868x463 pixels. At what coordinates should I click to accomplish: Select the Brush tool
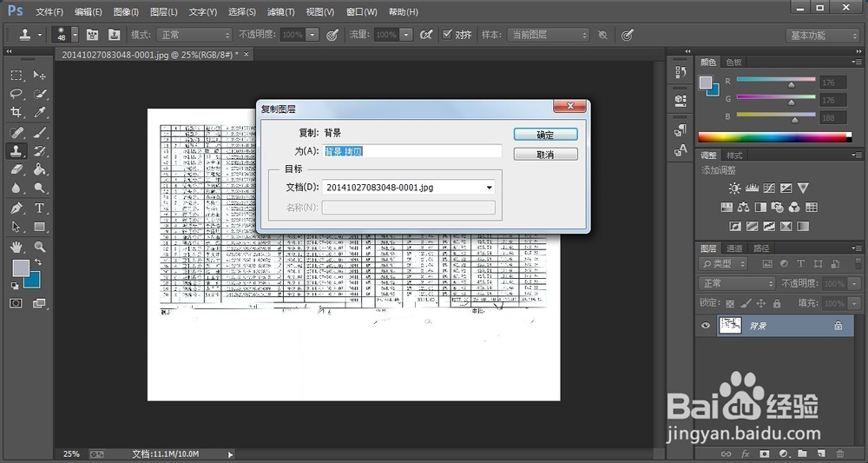click(39, 133)
